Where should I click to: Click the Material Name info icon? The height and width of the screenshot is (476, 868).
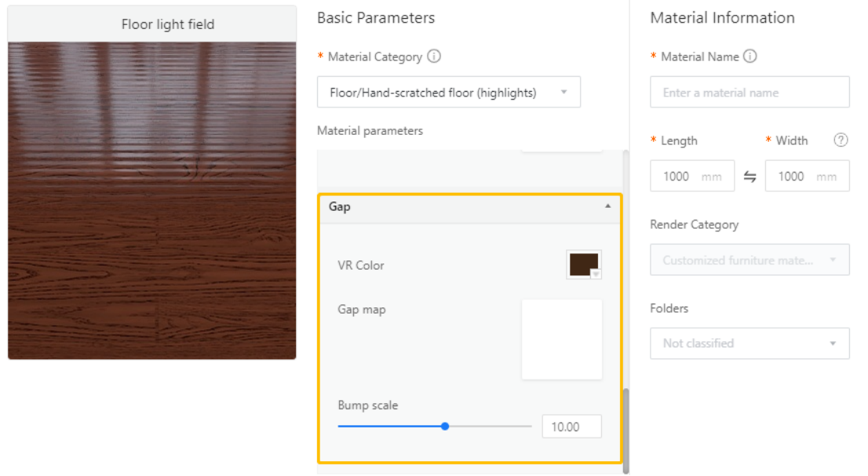(x=750, y=56)
